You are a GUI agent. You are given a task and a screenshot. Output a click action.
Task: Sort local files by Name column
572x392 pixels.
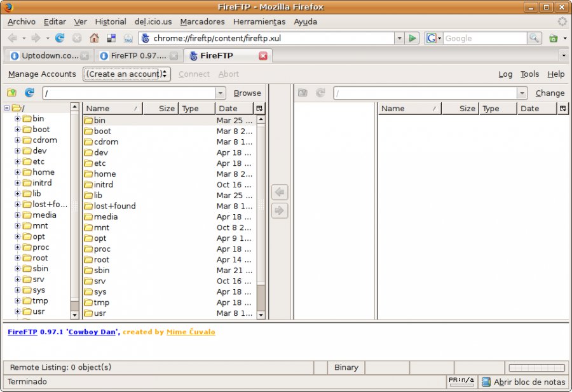pos(112,108)
